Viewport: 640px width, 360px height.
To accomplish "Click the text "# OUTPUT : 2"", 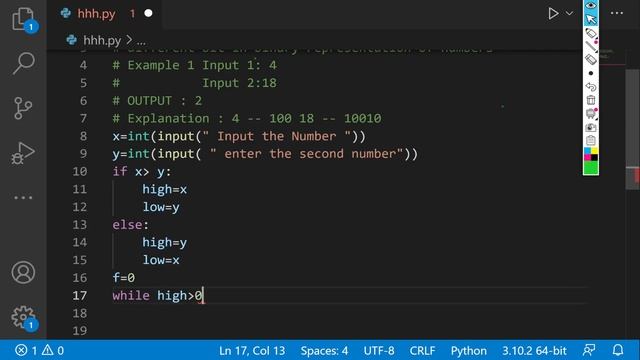I will click(157, 101).
